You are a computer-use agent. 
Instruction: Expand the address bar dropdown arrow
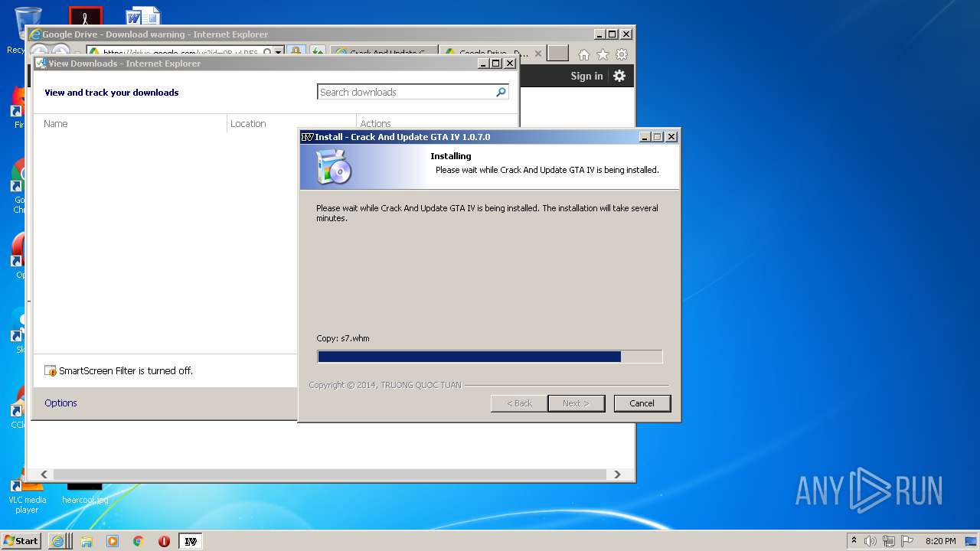[279, 52]
